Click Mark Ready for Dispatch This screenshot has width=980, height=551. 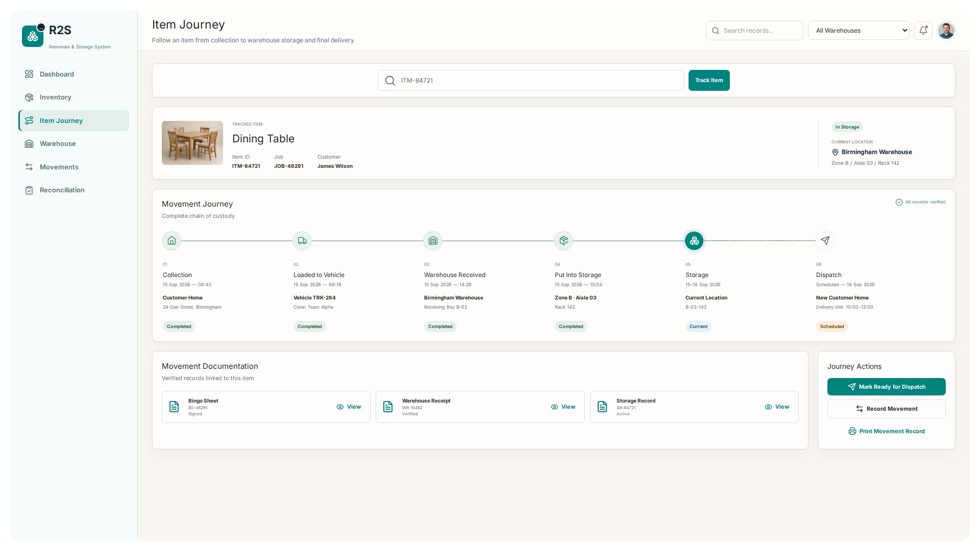886,387
